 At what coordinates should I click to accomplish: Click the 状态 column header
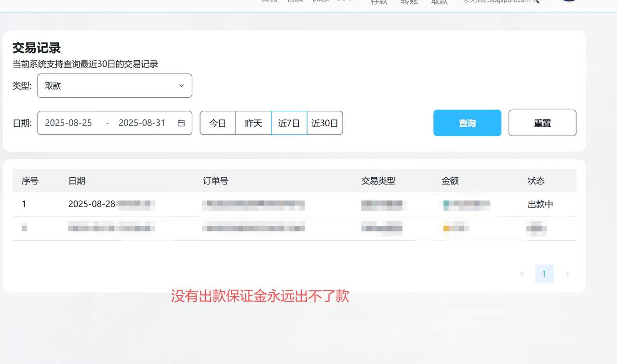pos(536,181)
